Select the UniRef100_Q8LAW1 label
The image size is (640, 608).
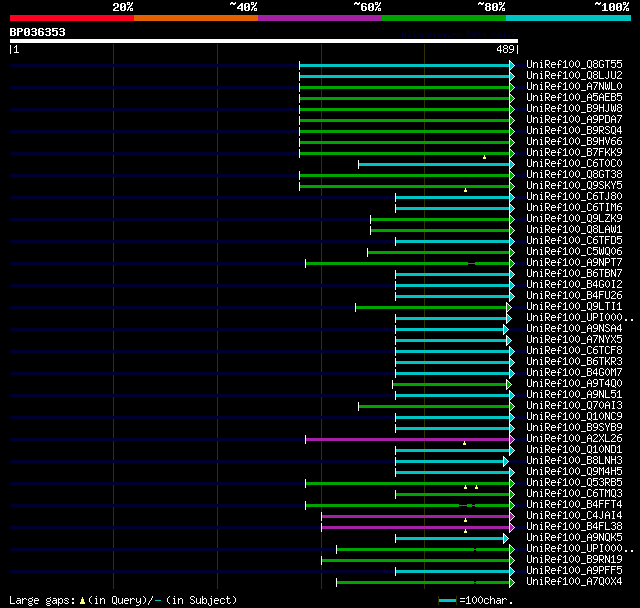point(574,230)
